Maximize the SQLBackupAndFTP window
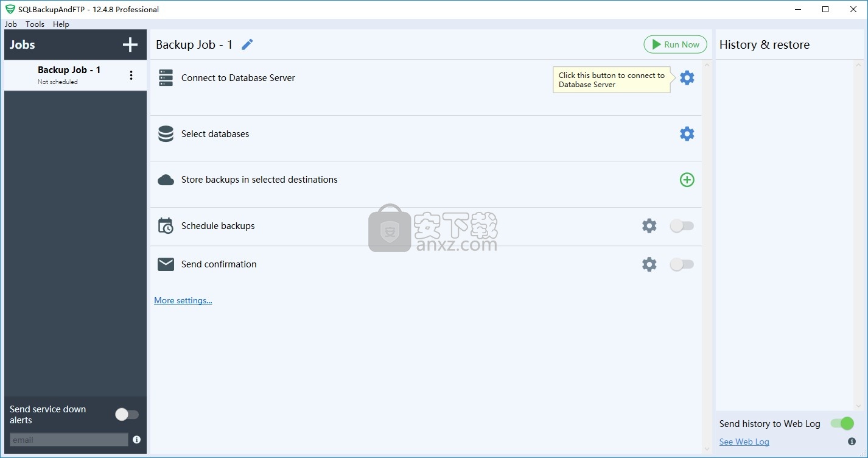This screenshot has height=458, width=868. [x=825, y=9]
